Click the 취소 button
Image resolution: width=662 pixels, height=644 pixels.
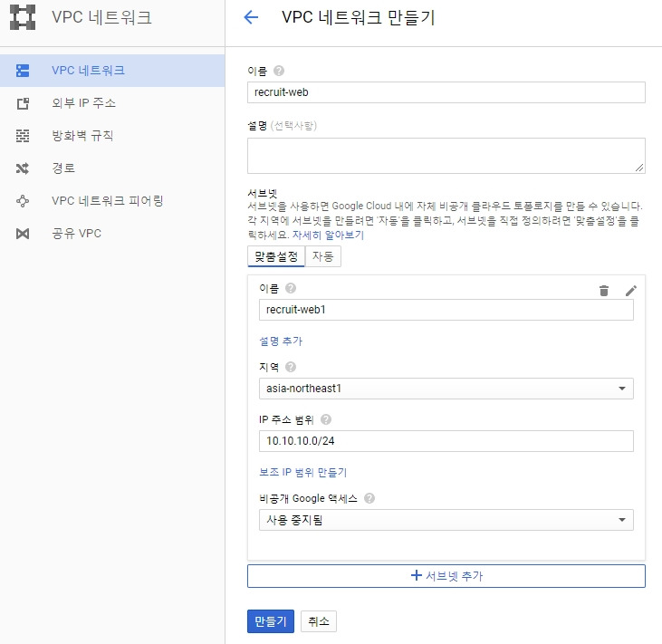[319, 621]
